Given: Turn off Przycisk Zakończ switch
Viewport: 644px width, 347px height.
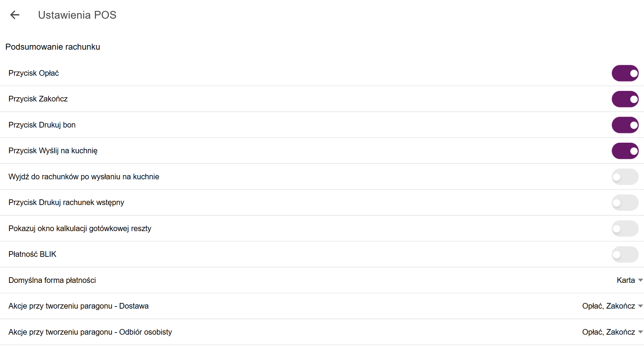Looking at the screenshot, I should (x=625, y=99).
